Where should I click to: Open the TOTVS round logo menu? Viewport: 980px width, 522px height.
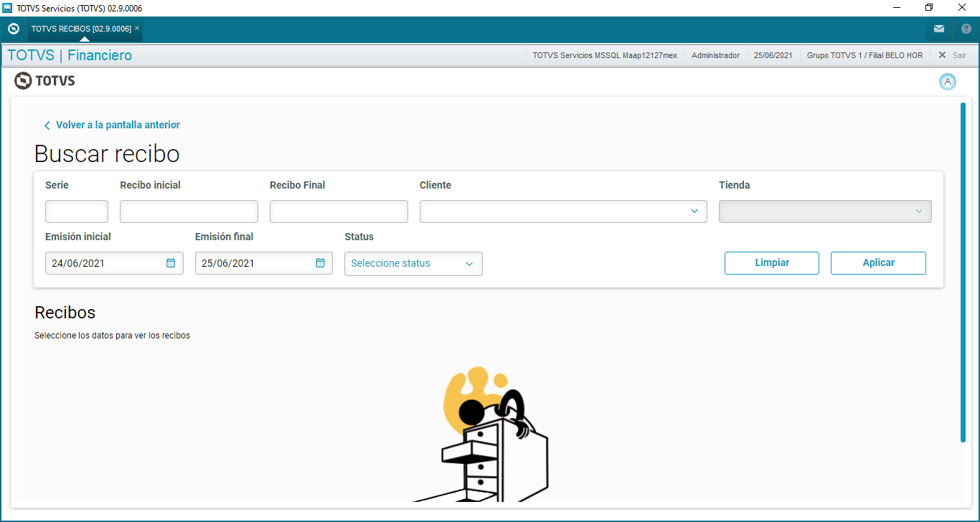(13, 29)
